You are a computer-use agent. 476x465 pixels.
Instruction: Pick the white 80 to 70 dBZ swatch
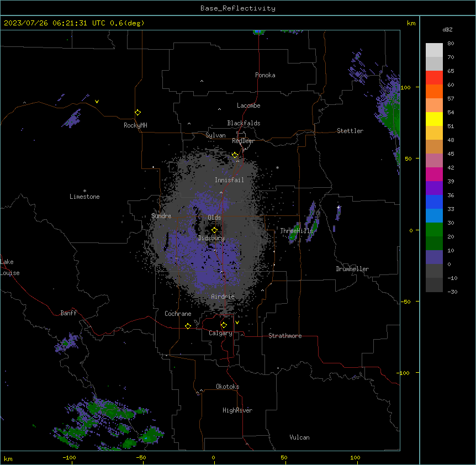pyautogui.click(x=434, y=50)
